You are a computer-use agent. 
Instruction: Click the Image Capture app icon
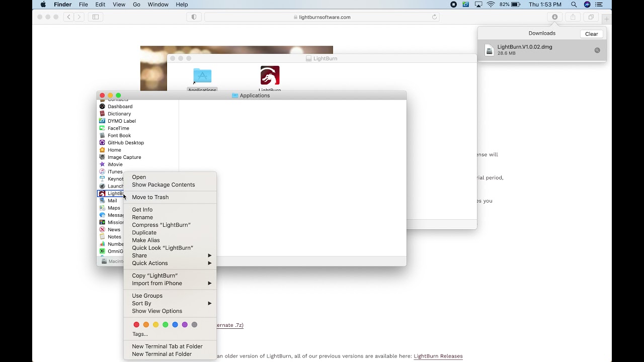(102, 157)
